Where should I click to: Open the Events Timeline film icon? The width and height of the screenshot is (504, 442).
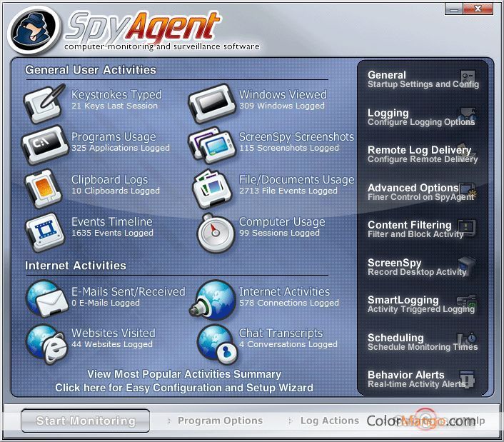point(45,231)
